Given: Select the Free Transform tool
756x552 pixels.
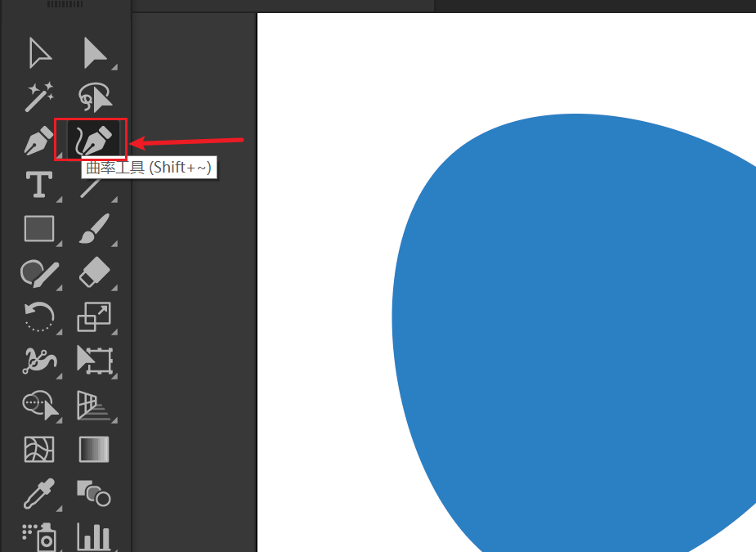Looking at the screenshot, I should point(95,360).
